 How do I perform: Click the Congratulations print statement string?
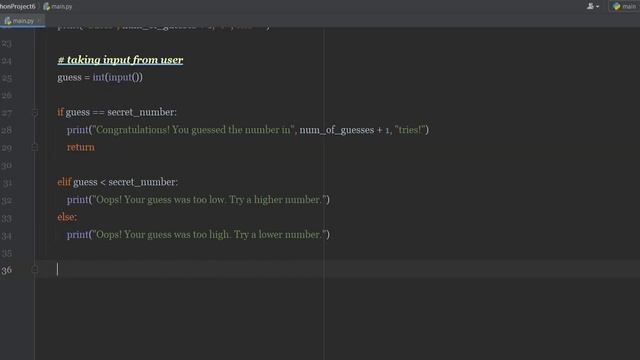[193, 130]
